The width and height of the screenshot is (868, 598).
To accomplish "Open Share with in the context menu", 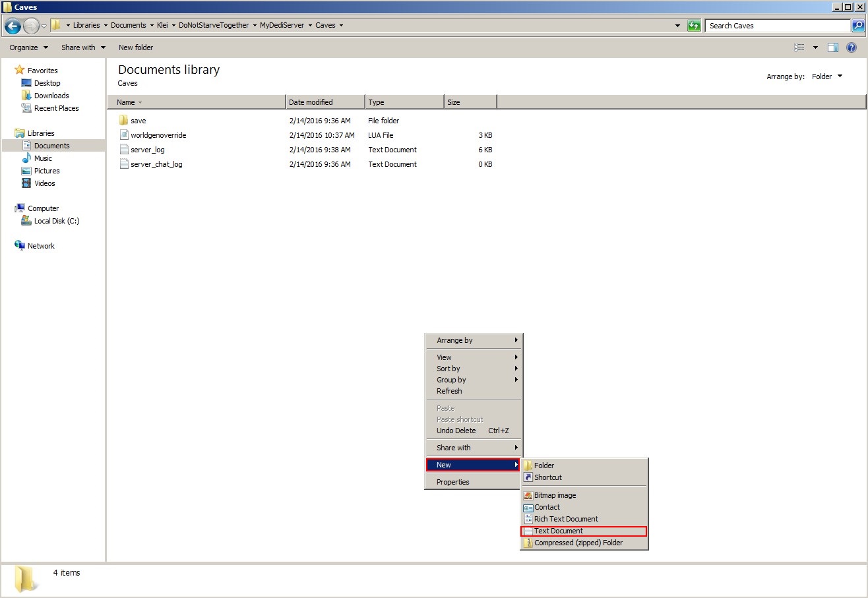I will point(474,448).
